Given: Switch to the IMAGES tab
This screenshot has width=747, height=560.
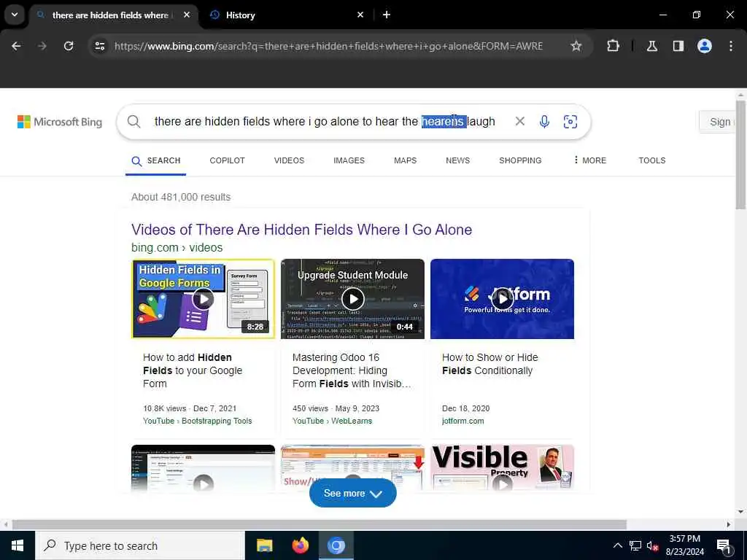Looking at the screenshot, I should tap(349, 161).
